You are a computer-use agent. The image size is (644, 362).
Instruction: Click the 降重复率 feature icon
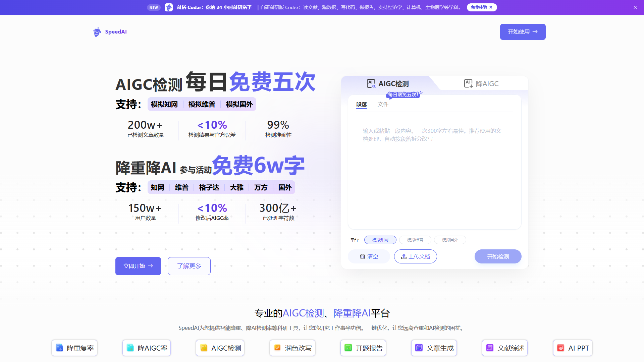click(59, 348)
